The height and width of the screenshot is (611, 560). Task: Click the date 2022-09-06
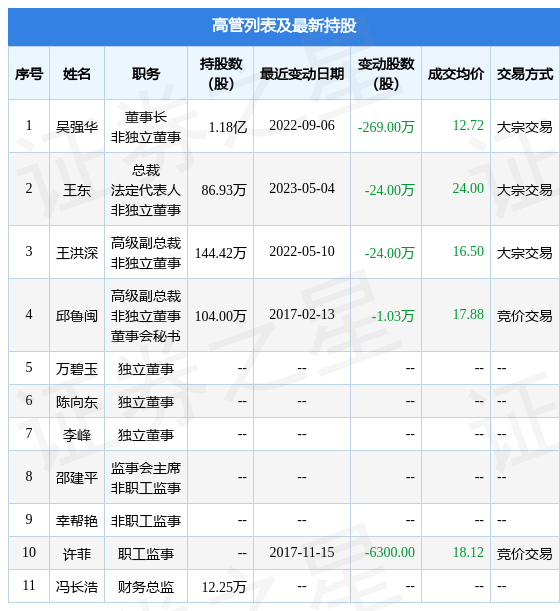point(302,125)
